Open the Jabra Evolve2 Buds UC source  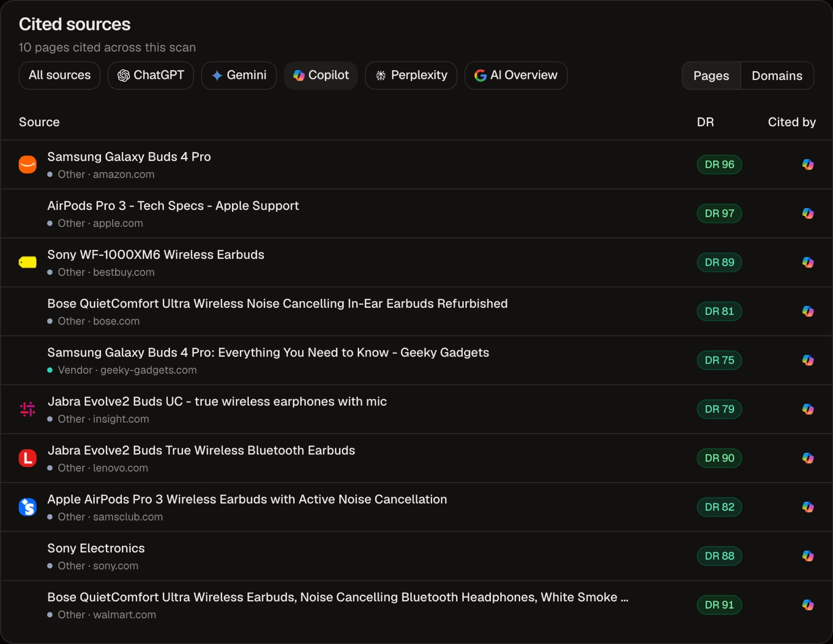click(x=217, y=401)
